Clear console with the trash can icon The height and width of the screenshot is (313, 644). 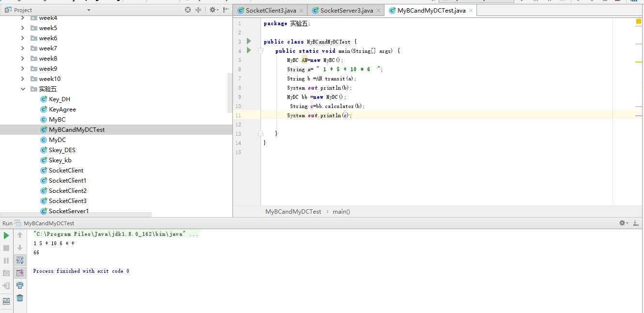tap(20, 298)
